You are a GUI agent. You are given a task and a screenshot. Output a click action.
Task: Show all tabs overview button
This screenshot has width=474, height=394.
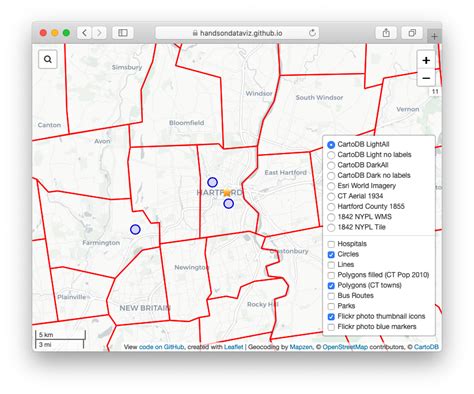412,33
